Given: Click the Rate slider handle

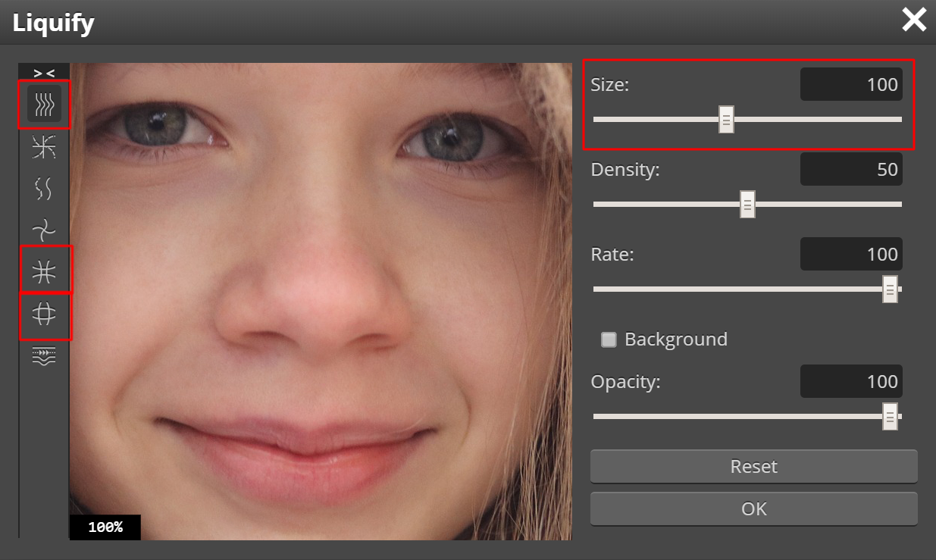Looking at the screenshot, I should pos(891,289).
